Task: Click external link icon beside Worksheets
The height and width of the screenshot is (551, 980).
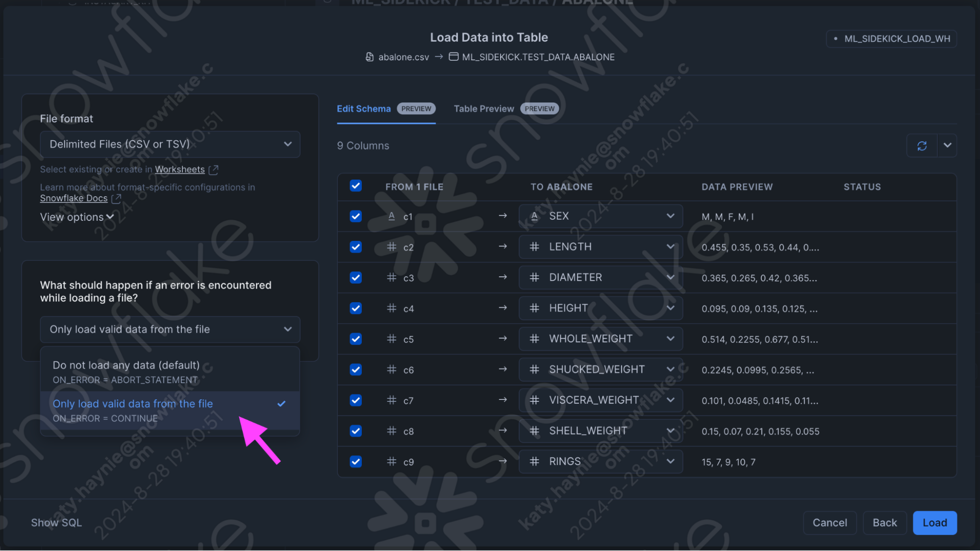Action: click(x=213, y=170)
